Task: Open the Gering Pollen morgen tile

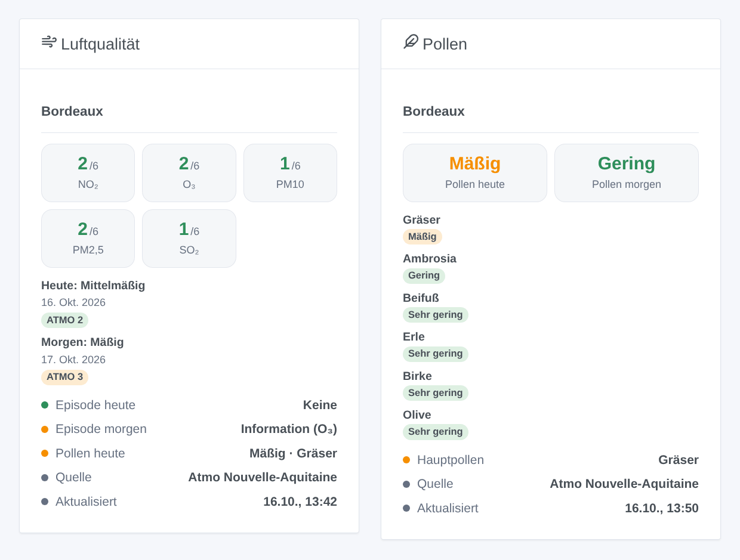Action: (627, 173)
